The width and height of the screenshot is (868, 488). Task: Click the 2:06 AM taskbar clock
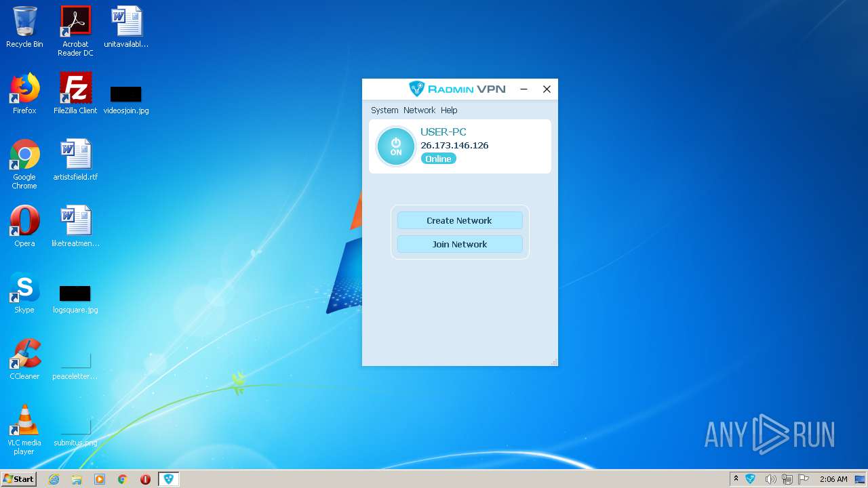point(833,479)
